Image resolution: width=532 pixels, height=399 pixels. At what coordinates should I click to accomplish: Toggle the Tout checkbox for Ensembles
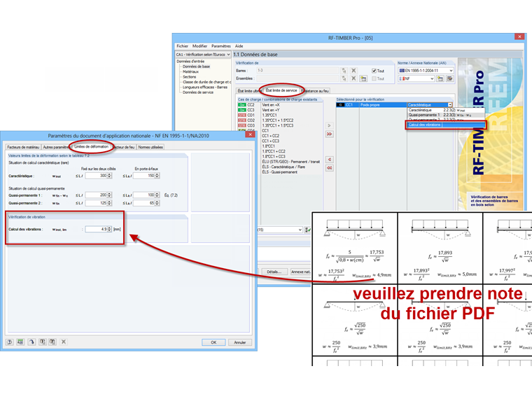pyautogui.click(x=374, y=78)
